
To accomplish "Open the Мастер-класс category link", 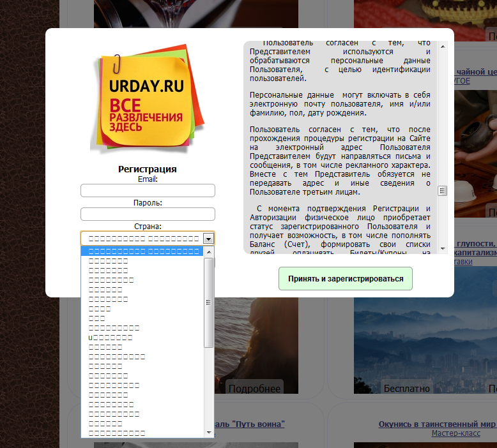I will click(x=455, y=433).
